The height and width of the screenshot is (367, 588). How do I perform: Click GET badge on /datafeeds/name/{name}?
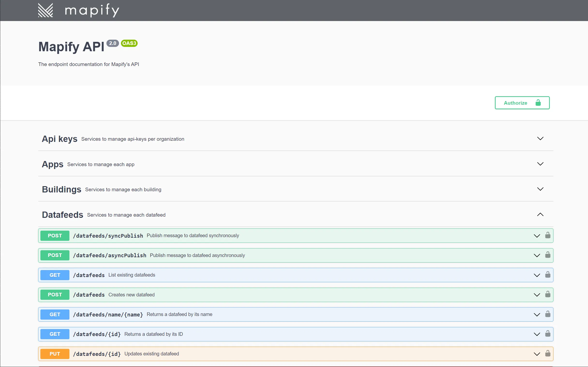[x=55, y=315]
